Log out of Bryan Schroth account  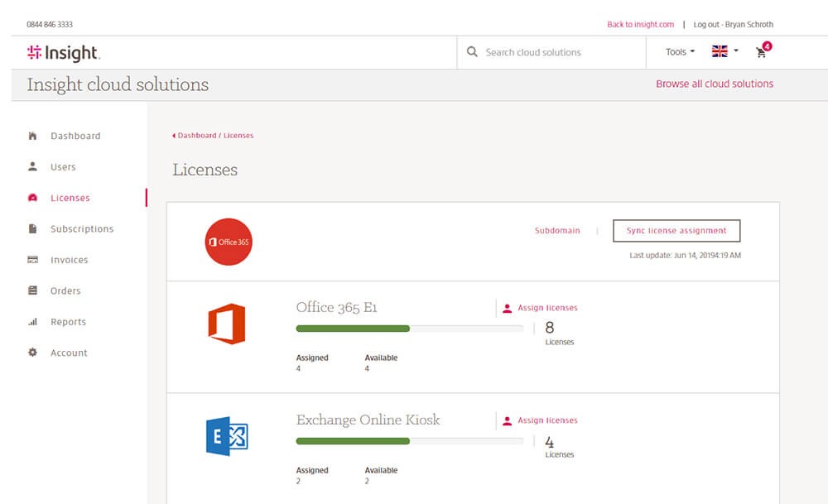click(733, 24)
